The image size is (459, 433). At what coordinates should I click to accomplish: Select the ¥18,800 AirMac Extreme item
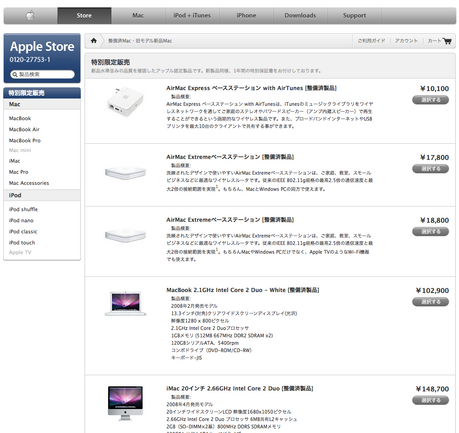430,231
